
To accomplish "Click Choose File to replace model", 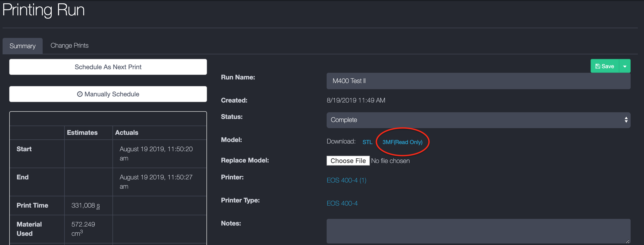I will 348,161.
